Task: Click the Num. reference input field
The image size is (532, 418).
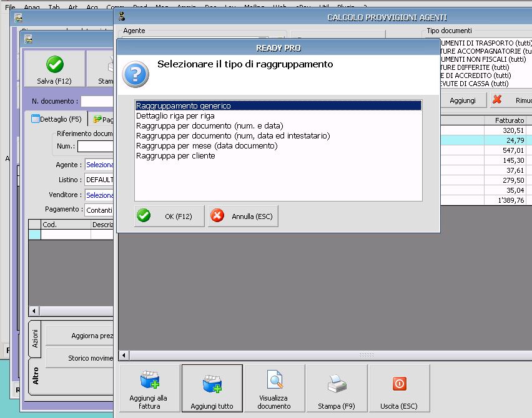Action: coord(96,146)
